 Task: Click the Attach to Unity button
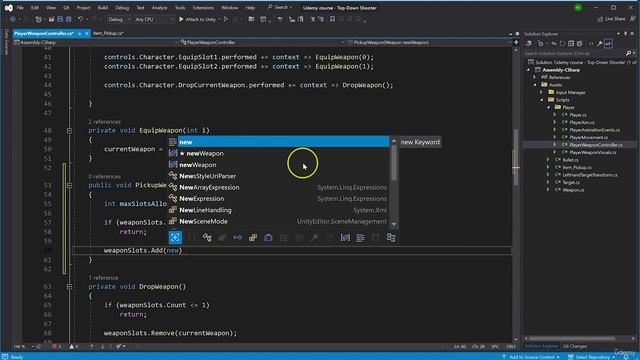pyautogui.click(x=198, y=19)
